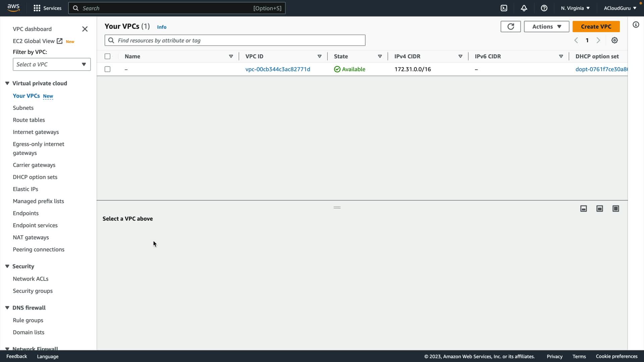The height and width of the screenshot is (362, 644).
Task: Sort table by State column arrow
Action: coord(380,56)
